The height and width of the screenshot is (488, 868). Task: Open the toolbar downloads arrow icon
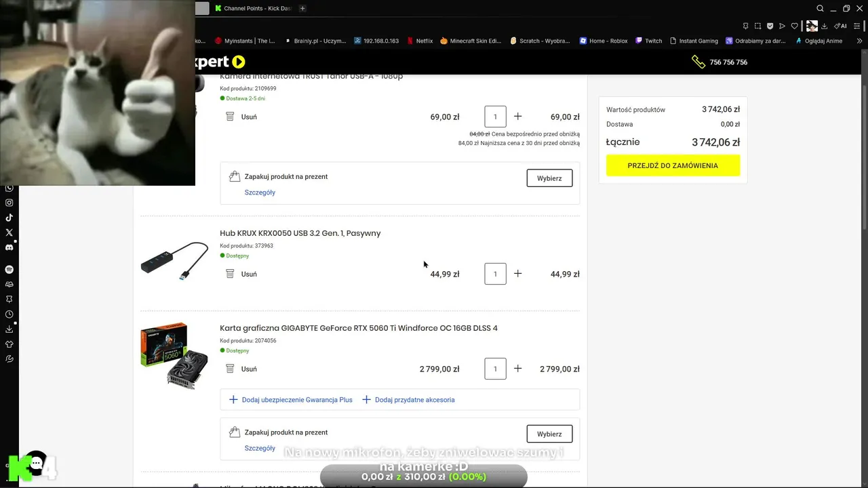coord(825,26)
